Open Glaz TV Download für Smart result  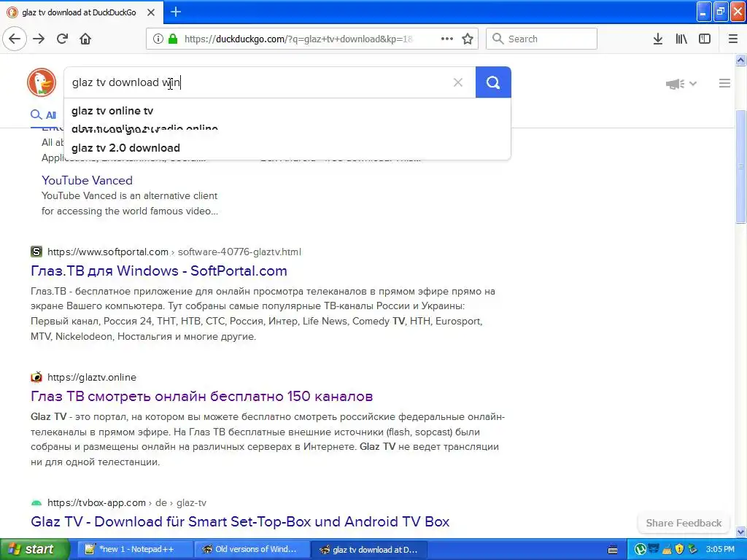pos(240,522)
